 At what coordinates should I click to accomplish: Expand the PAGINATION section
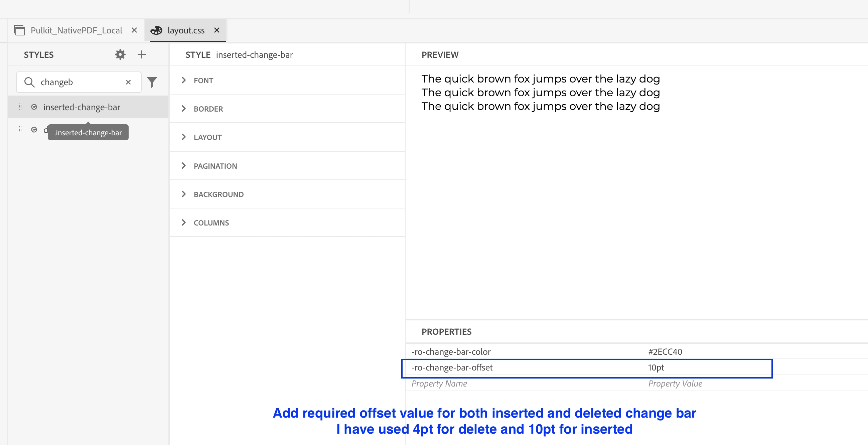coord(184,165)
